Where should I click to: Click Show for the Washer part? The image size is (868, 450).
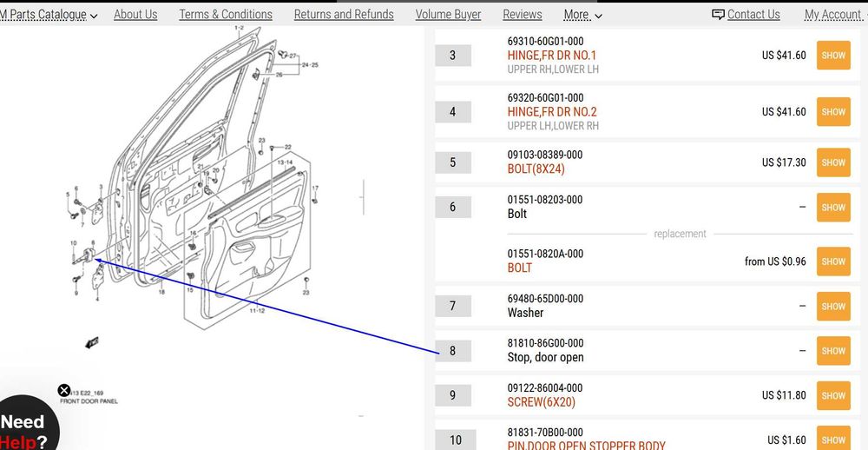click(833, 307)
